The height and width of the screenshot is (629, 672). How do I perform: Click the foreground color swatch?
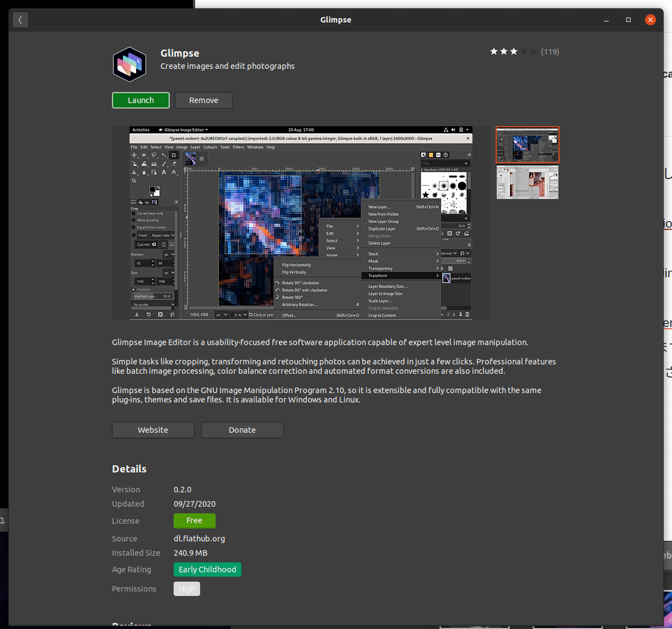152,189
